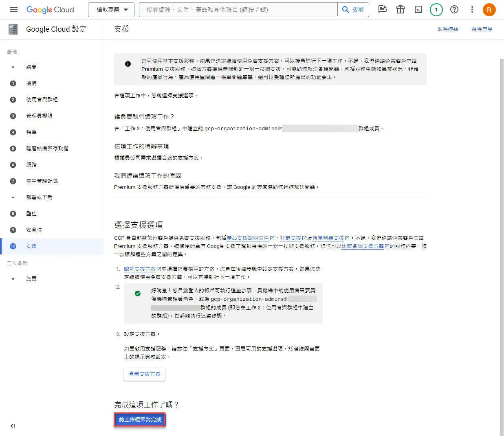Open the orange R account avatar
The height and width of the screenshot is (436, 504).
(489, 9)
